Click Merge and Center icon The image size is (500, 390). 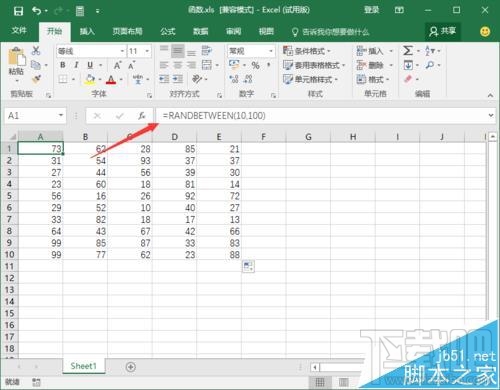207,65
